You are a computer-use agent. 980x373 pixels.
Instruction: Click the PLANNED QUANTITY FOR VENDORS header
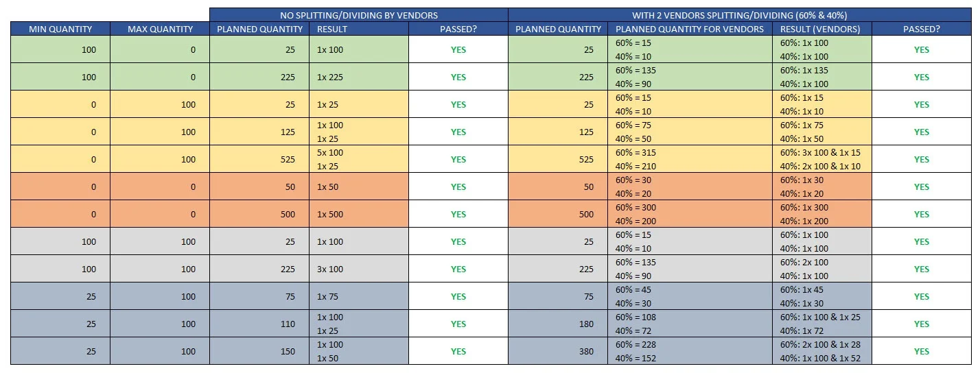[690, 29]
